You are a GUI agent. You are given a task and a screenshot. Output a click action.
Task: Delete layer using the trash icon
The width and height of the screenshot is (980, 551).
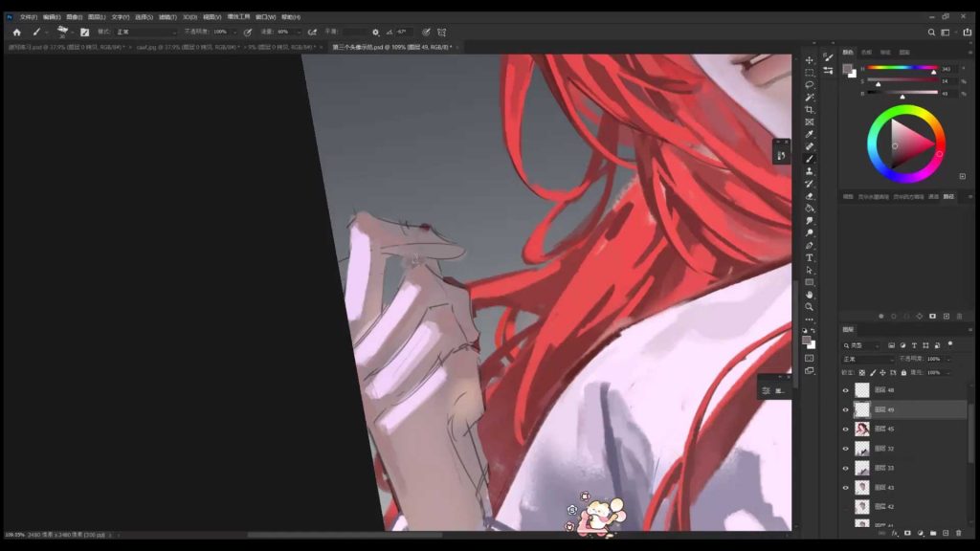pos(958,533)
